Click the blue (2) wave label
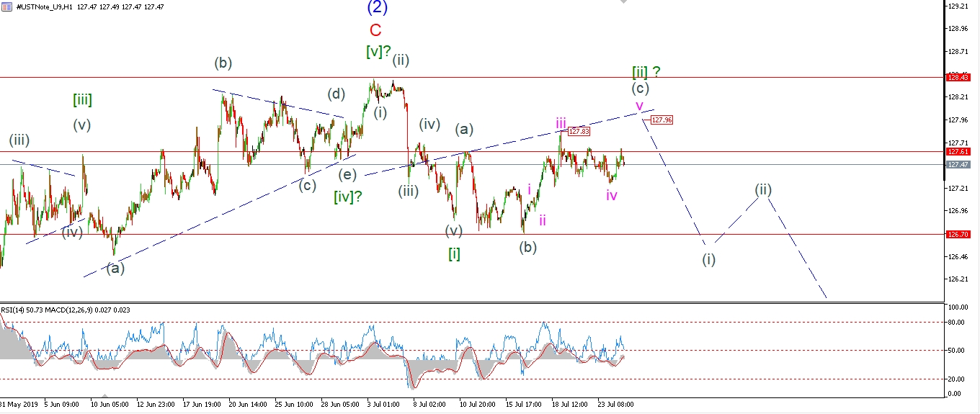 377,8
